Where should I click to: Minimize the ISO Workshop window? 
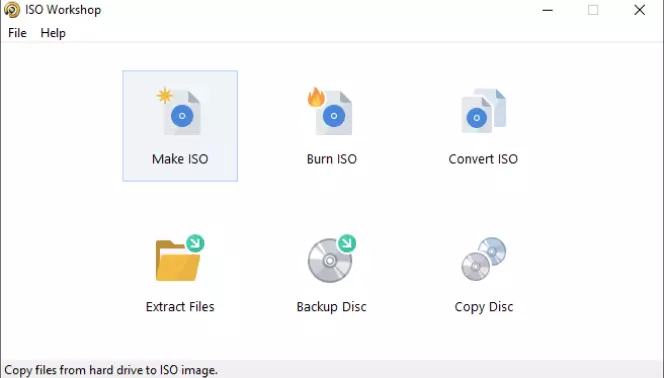pyautogui.click(x=548, y=10)
